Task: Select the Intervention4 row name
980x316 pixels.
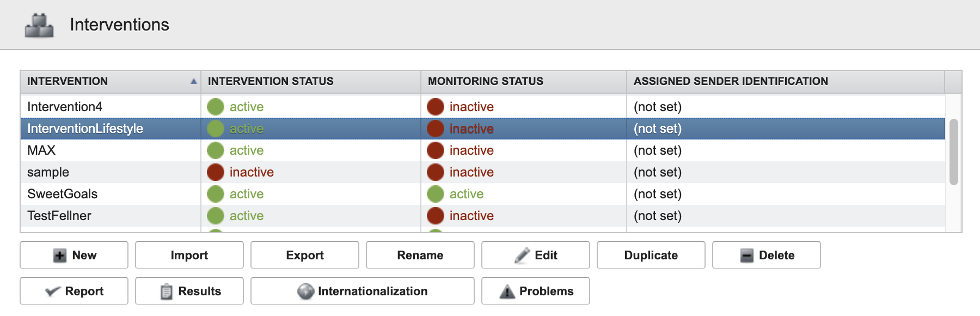Action: pos(65,107)
